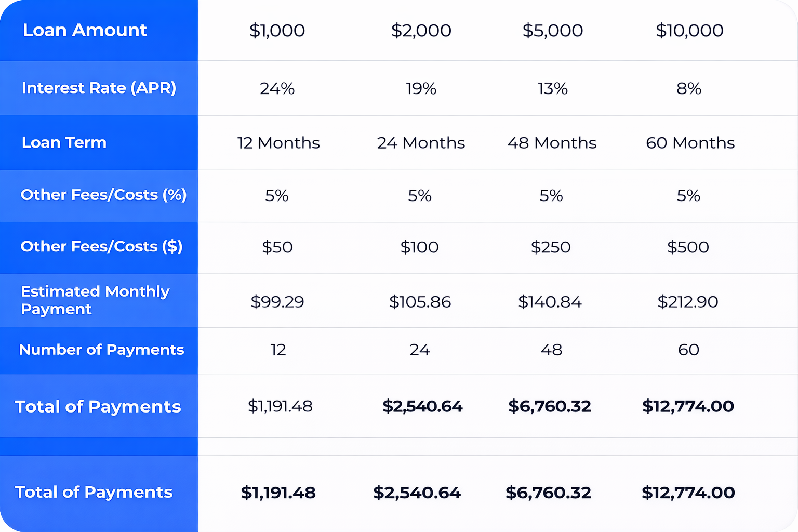Select the Interest Rate (APR) row label
Viewport: 798px width, 532px height.
click(99, 88)
